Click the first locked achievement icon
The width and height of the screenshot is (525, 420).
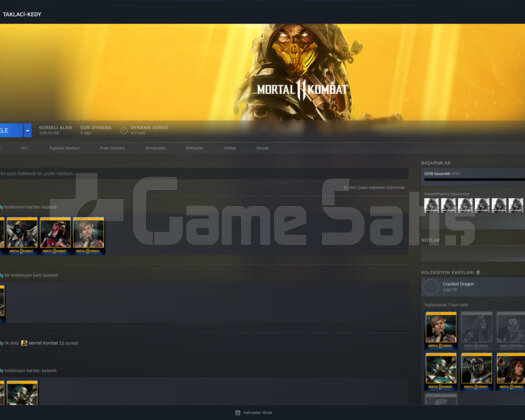[432, 205]
